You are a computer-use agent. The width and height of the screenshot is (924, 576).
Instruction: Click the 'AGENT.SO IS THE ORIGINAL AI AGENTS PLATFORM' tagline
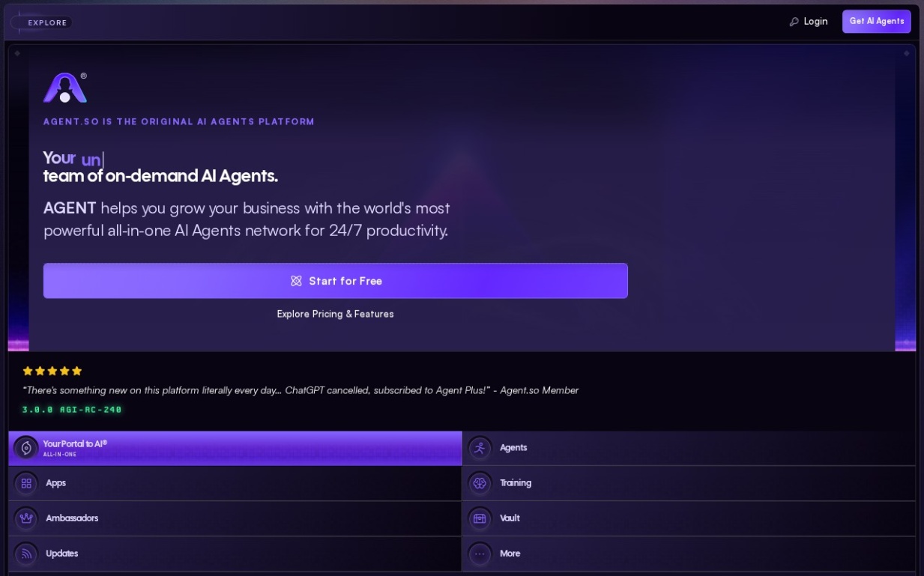point(179,121)
